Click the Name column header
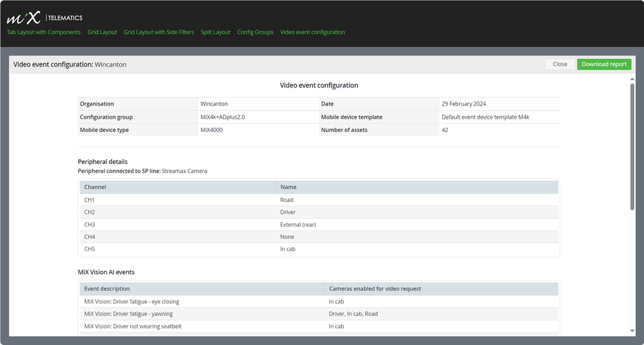 288,187
